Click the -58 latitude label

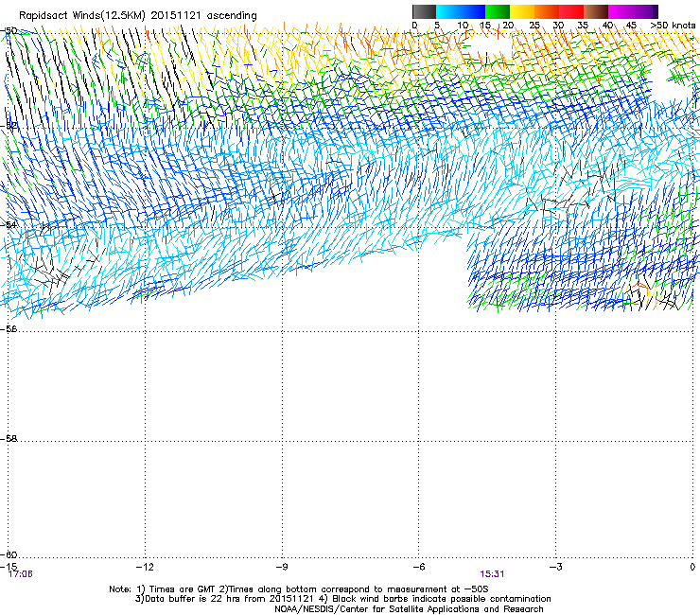(x=9, y=439)
